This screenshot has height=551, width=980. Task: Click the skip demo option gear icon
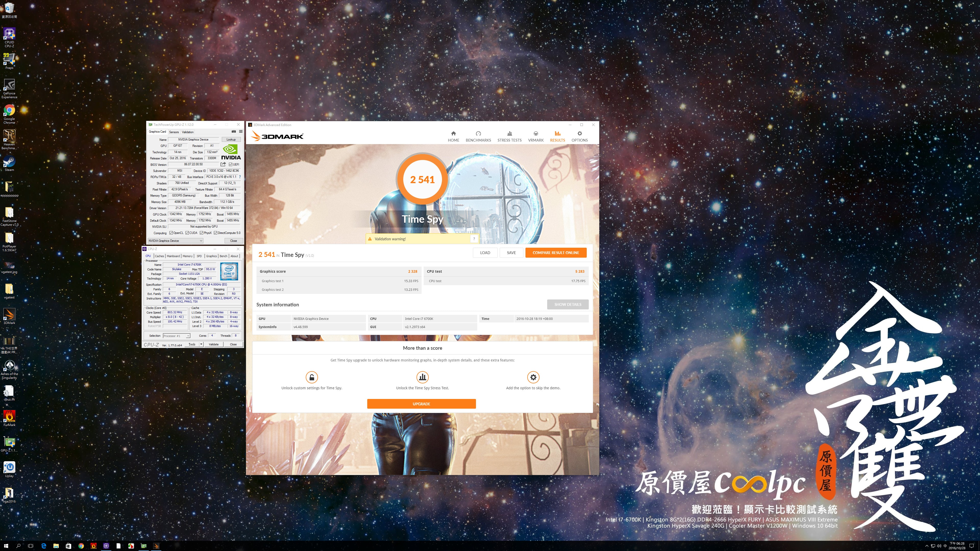click(533, 377)
